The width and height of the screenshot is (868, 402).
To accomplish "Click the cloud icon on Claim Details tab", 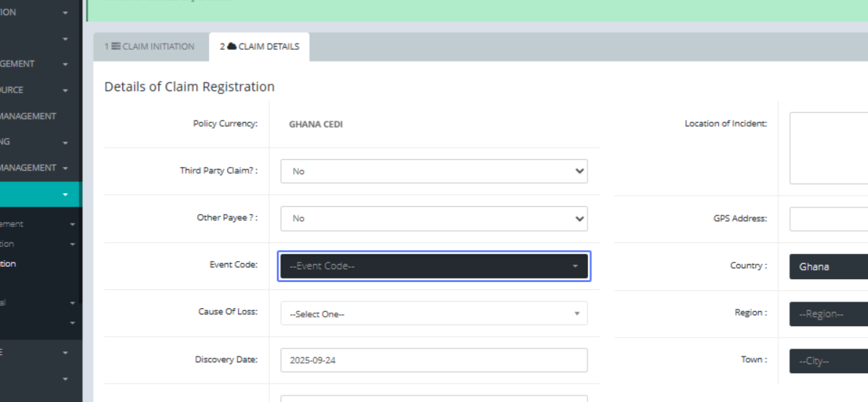I will click(x=231, y=46).
